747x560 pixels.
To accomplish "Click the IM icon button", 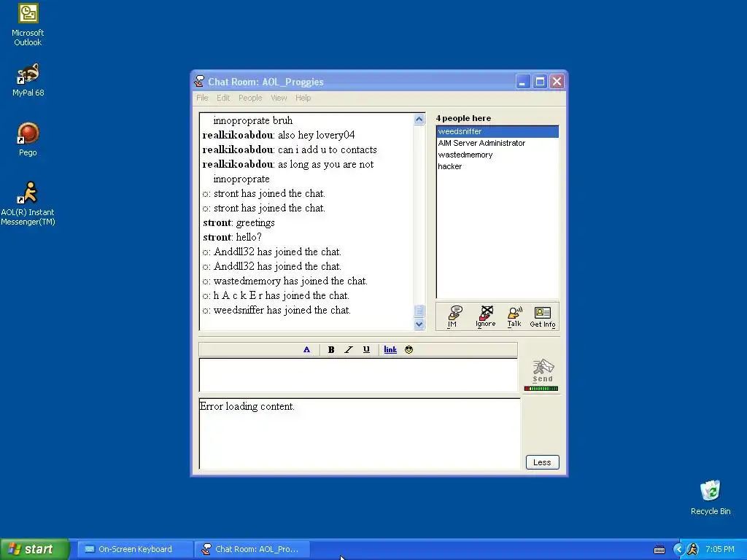I will 453,316.
